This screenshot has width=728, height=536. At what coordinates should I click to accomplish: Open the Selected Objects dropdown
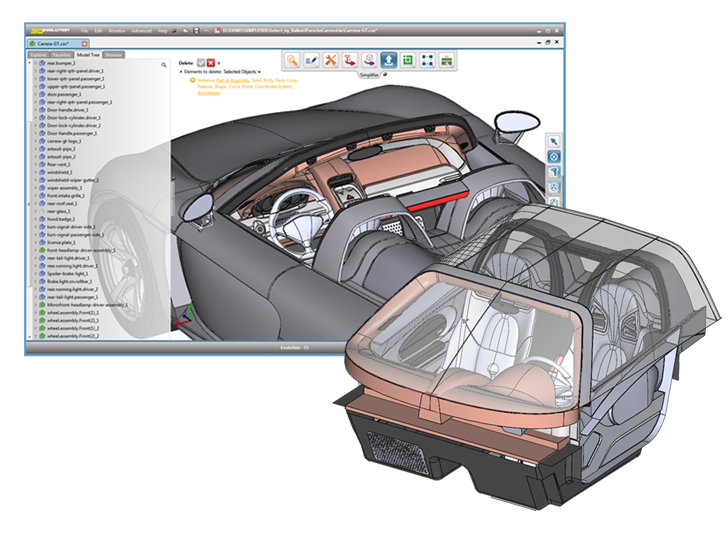242,72
